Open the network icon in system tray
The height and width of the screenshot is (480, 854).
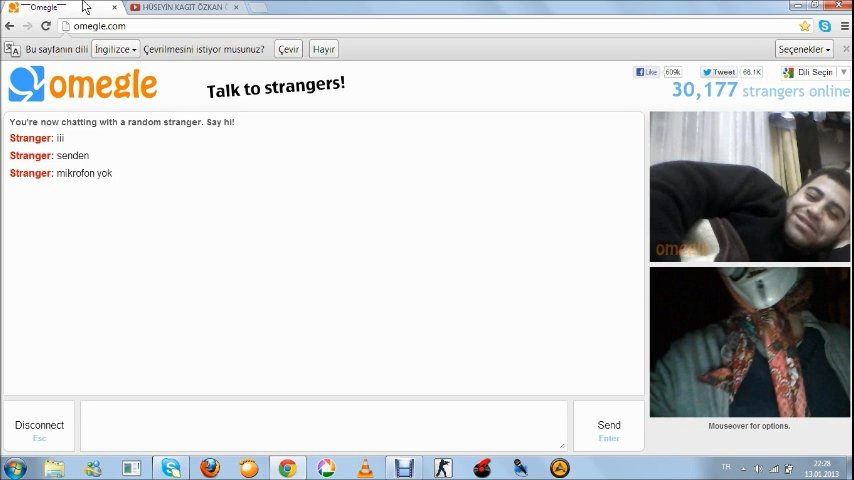coord(773,469)
